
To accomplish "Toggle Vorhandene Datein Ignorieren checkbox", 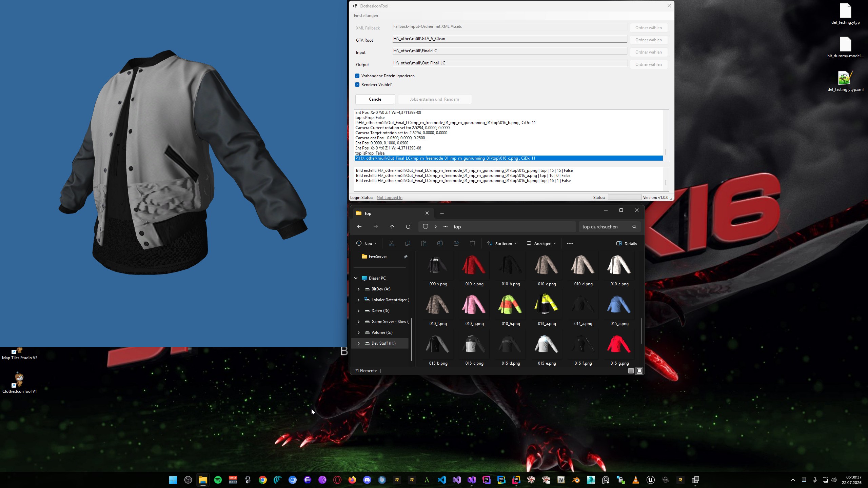I will [357, 76].
